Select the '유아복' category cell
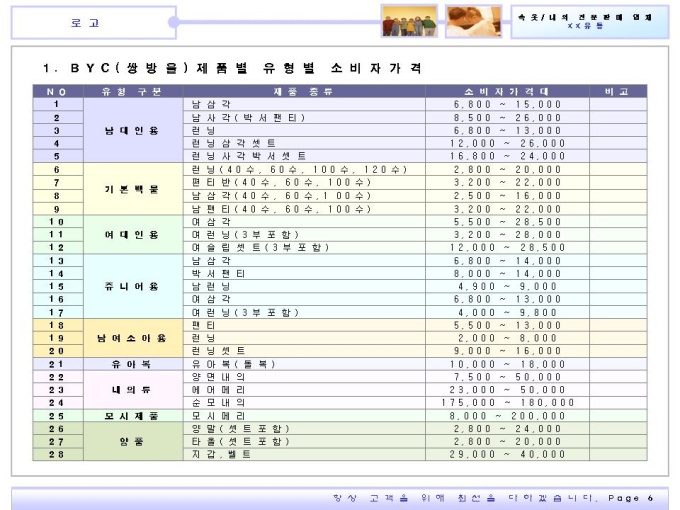This screenshot has width=680, height=510. coord(133,364)
